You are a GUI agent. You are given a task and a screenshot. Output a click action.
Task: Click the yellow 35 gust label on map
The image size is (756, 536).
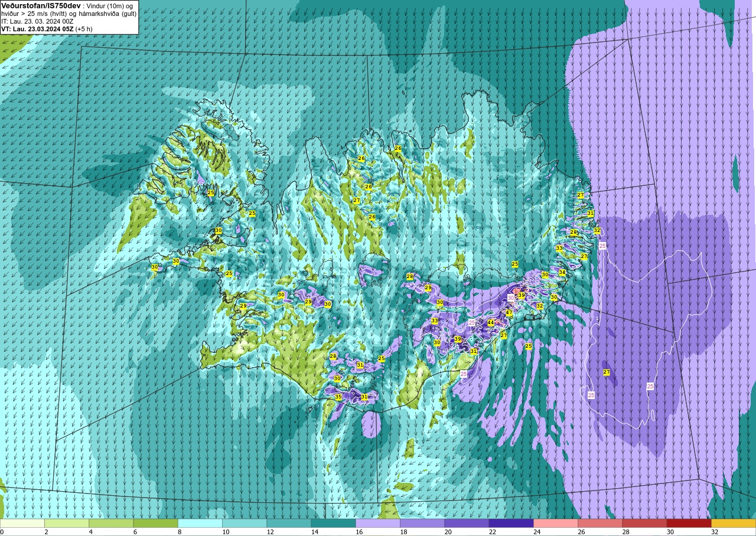pos(338,397)
